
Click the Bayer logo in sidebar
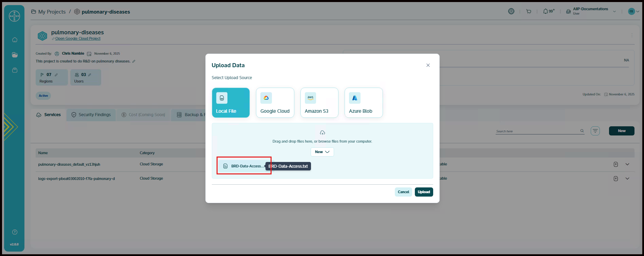coord(14,16)
